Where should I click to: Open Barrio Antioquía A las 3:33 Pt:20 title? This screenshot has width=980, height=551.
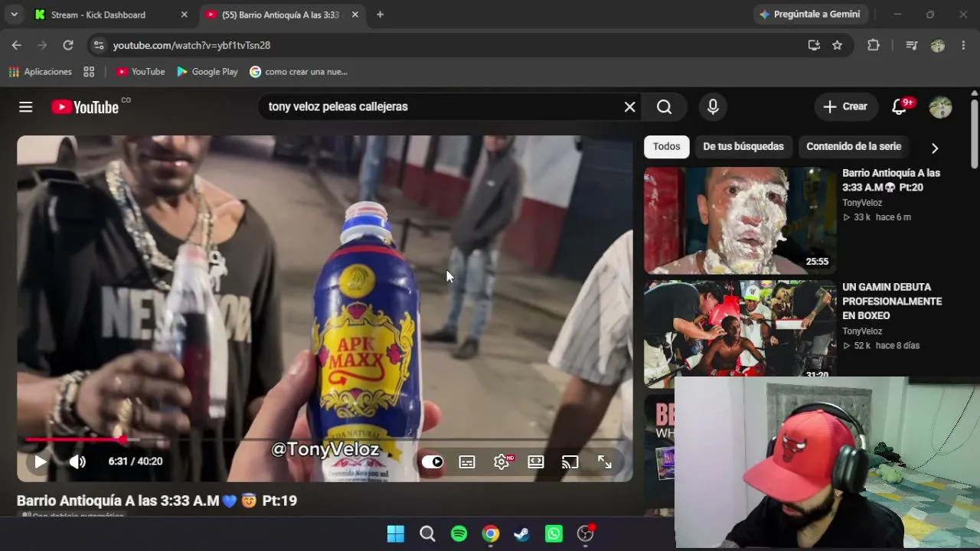891,180
